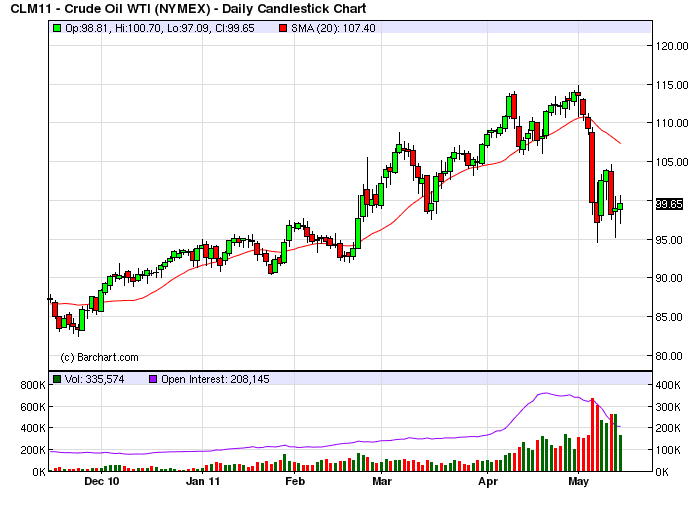
Task: Click the Jan 11 date axis label
Action: pyautogui.click(x=203, y=481)
